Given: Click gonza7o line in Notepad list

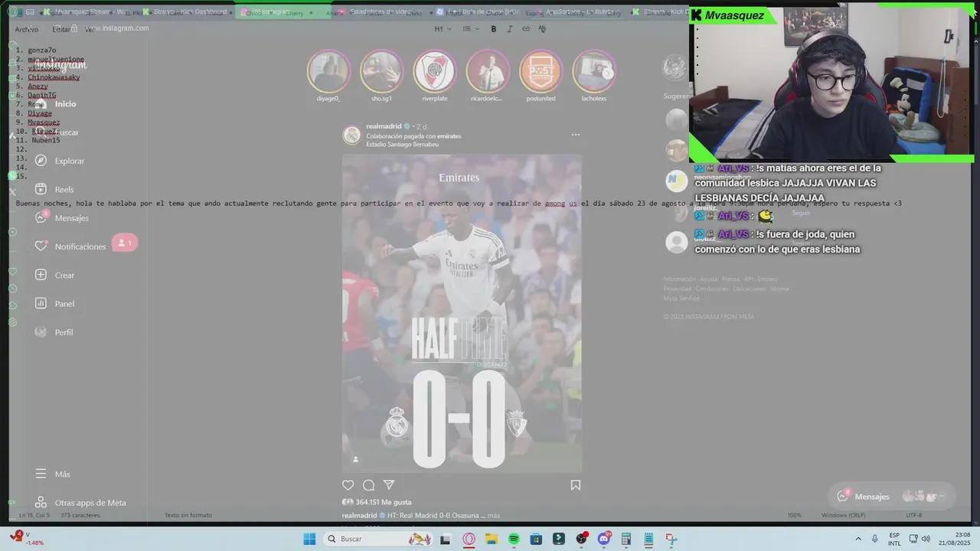Looking at the screenshot, I should click(42, 51).
